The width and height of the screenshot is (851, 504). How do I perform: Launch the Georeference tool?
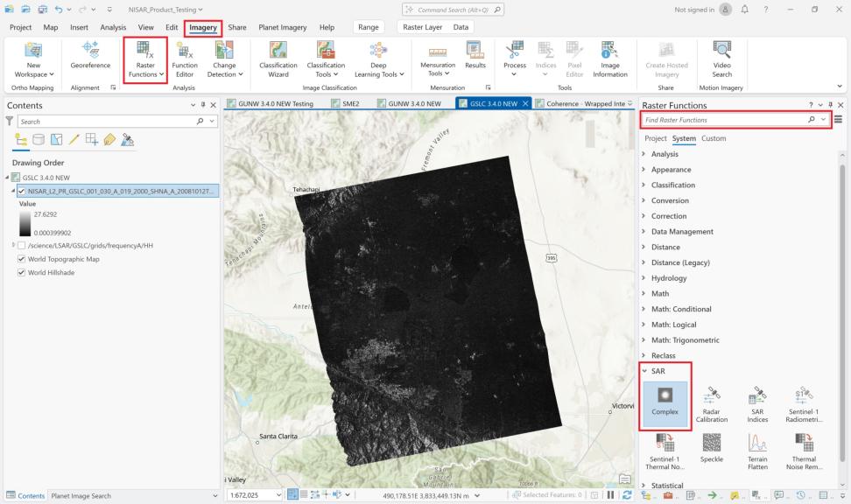tap(90, 55)
